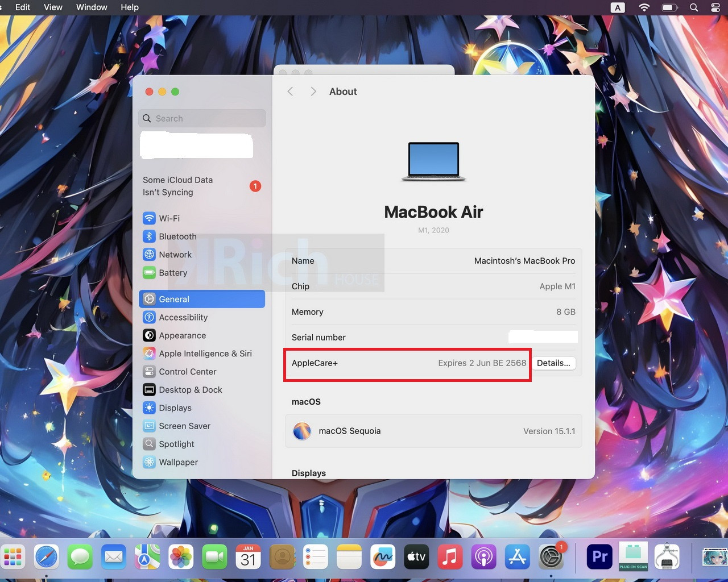Launch Music app from the Dock
This screenshot has width=728, height=582.
coord(450,557)
